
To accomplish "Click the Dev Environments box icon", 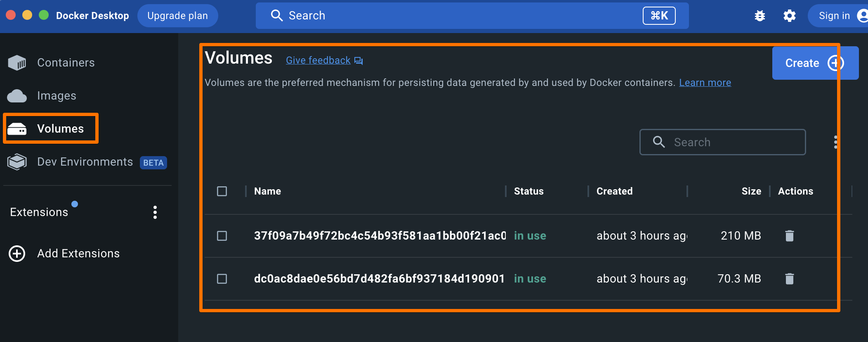I will [17, 162].
